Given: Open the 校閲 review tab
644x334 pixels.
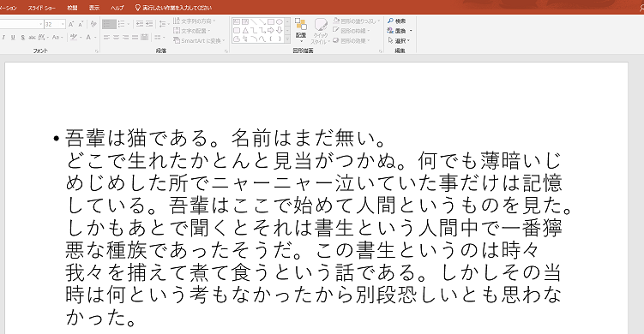Looking at the screenshot, I should (x=72, y=8).
